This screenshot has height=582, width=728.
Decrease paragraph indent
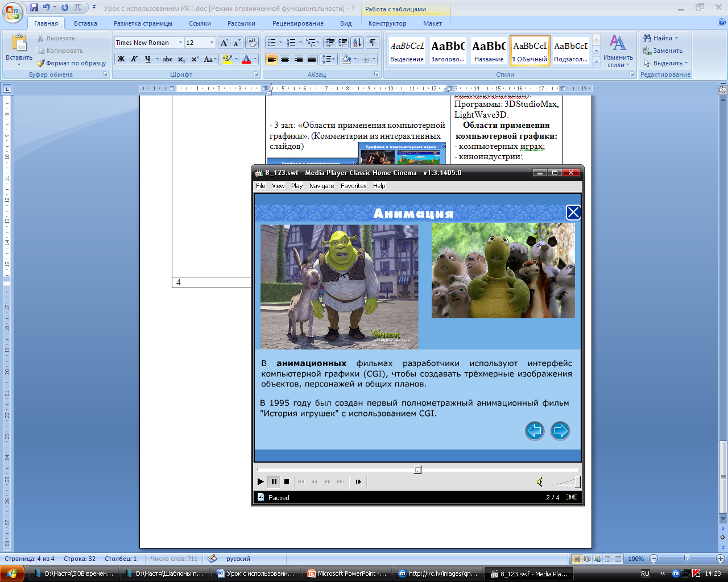330,43
